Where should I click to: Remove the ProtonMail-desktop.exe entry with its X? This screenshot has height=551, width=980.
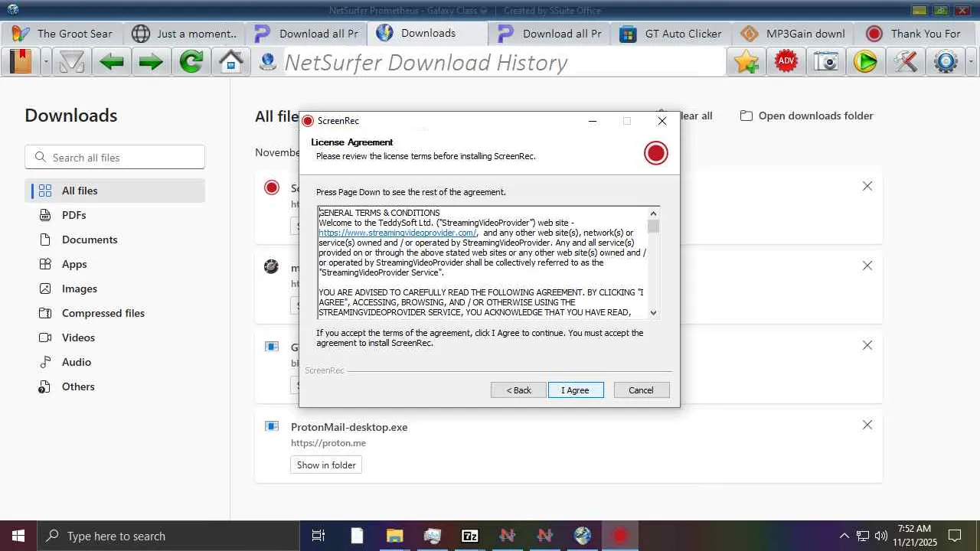[867, 425]
